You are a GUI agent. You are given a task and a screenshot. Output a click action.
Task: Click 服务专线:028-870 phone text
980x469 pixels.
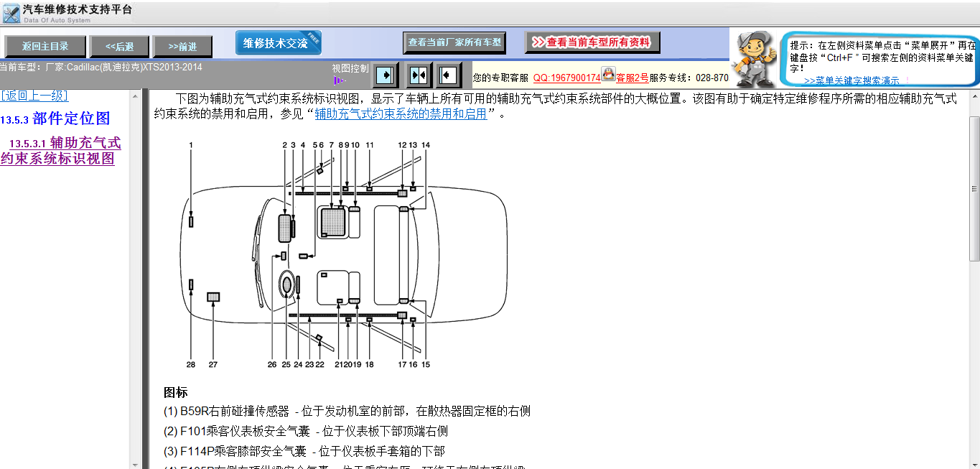click(689, 78)
